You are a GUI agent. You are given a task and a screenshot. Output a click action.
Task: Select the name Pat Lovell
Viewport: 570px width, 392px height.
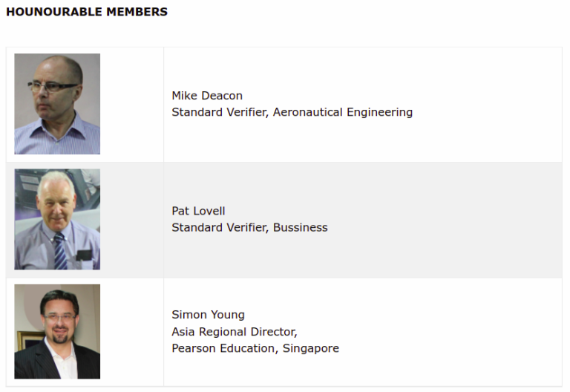coord(198,211)
